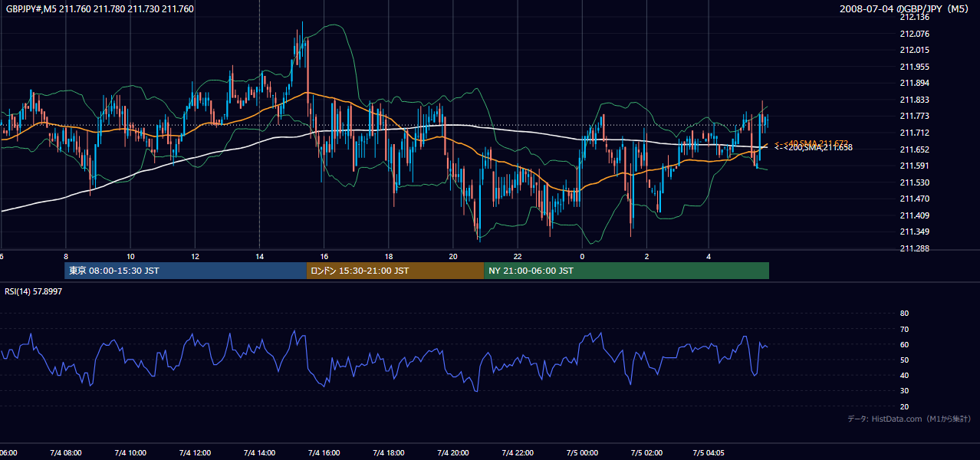Click RSI scale value 80

[x=904, y=314]
